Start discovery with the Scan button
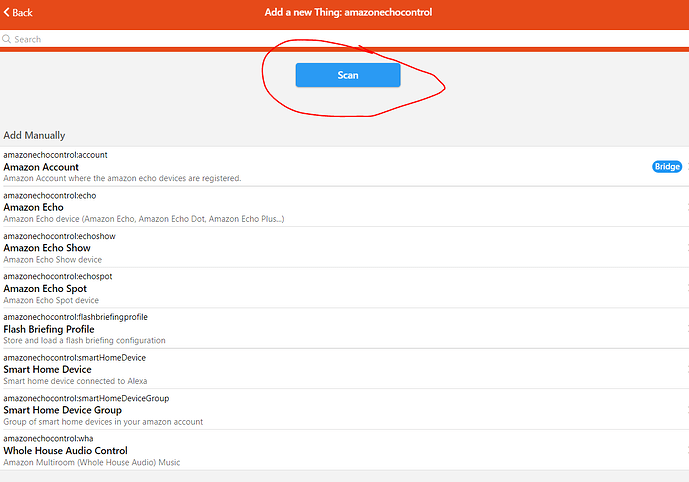The height and width of the screenshot is (482, 689). tap(348, 75)
